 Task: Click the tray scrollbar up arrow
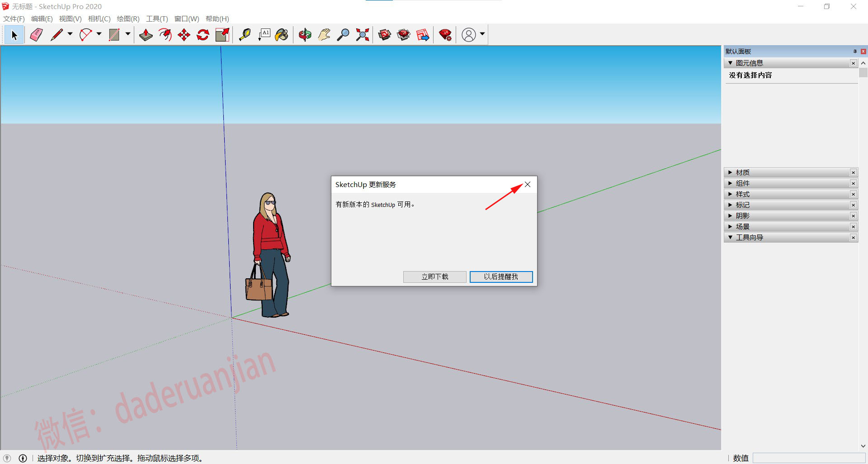coord(863,63)
